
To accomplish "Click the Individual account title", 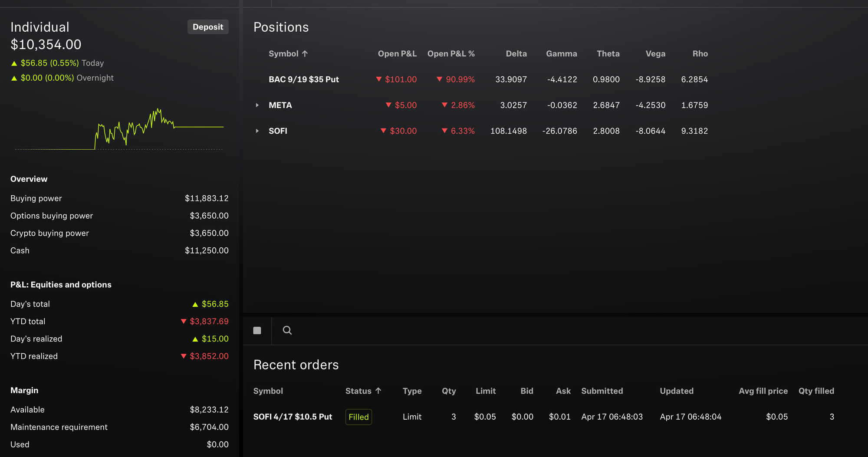I will pyautogui.click(x=40, y=27).
